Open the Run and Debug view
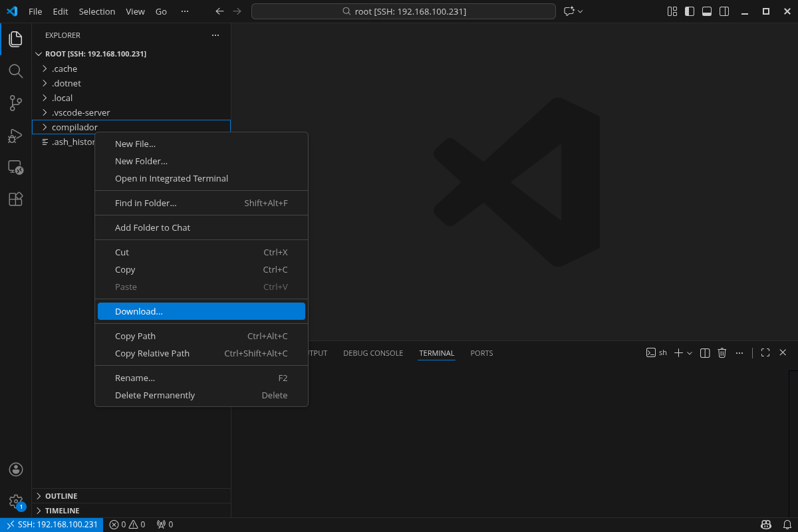Viewport: 798px width, 532px height. pos(15,135)
